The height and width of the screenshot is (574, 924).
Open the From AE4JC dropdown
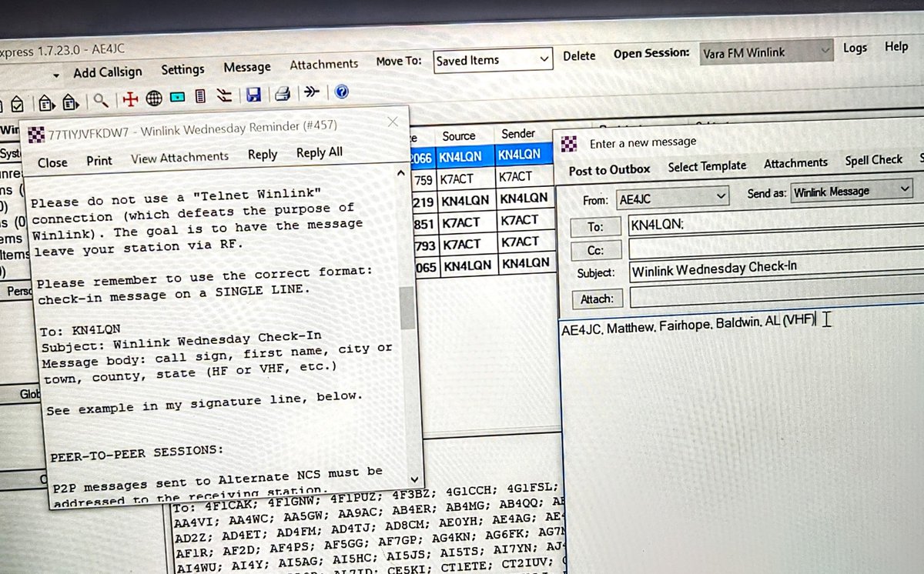coord(672,198)
